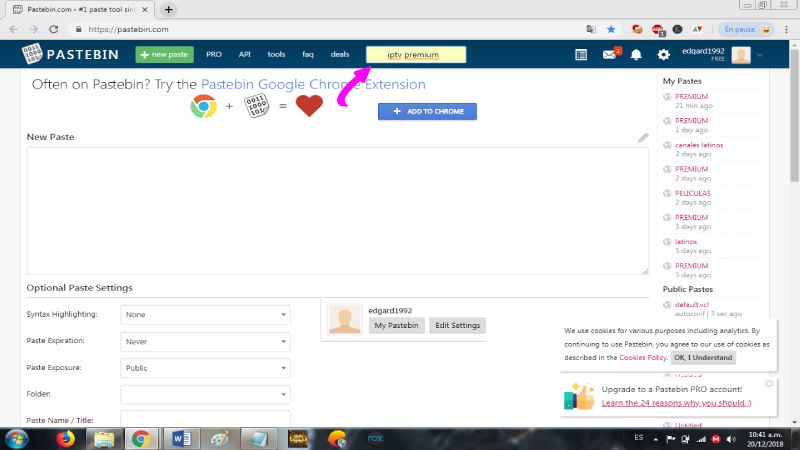Open the latinos paste from 5 days ago
Image resolution: width=800 pixels, height=450 pixels.
point(686,242)
